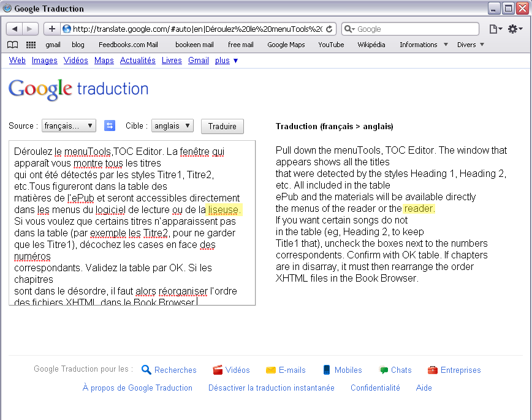Follow the Images link
Viewport: 532px width, 420px height.
45,61
